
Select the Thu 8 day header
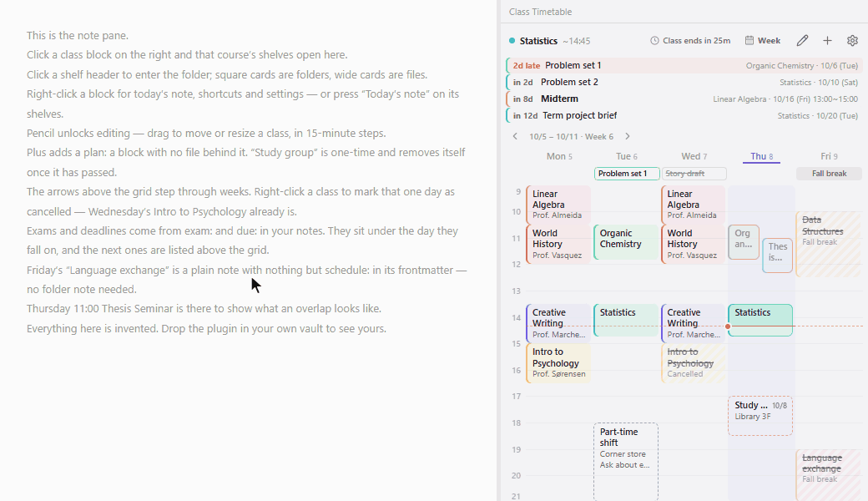point(761,156)
